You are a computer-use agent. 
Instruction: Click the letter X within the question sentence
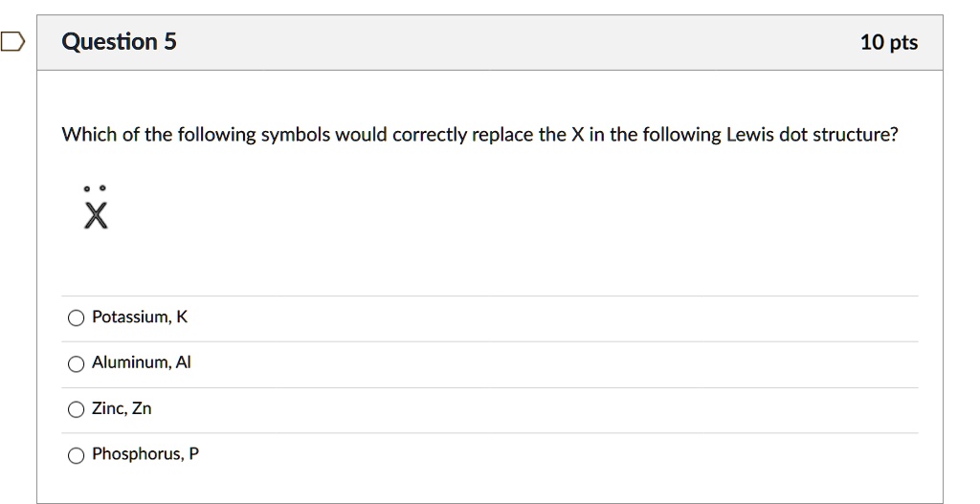pos(577,135)
